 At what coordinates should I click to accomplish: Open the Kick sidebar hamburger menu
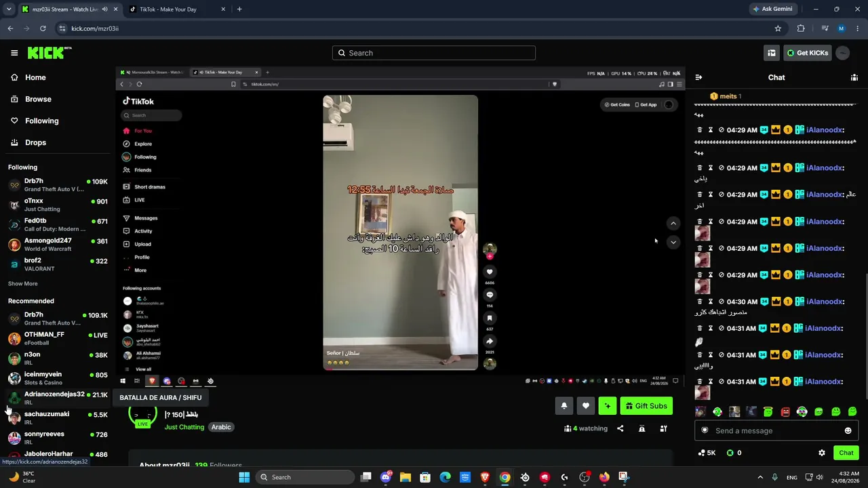coord(14,53)
